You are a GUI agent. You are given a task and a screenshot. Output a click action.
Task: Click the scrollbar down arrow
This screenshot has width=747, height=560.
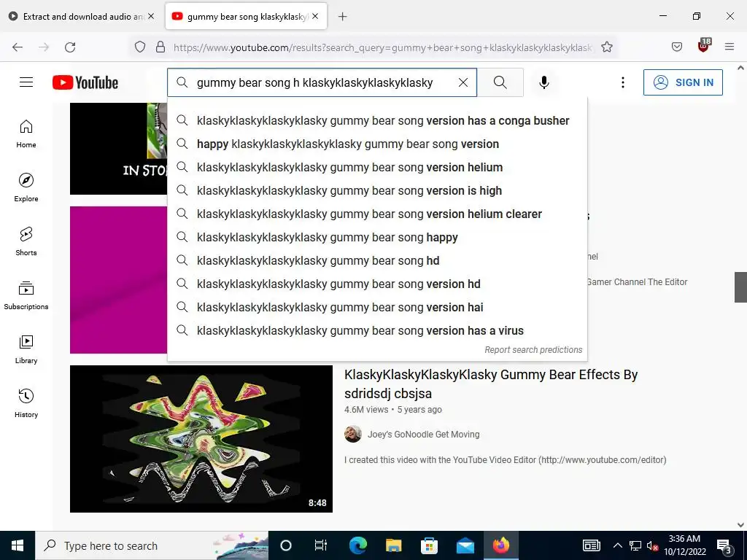(x=740, y=525)
